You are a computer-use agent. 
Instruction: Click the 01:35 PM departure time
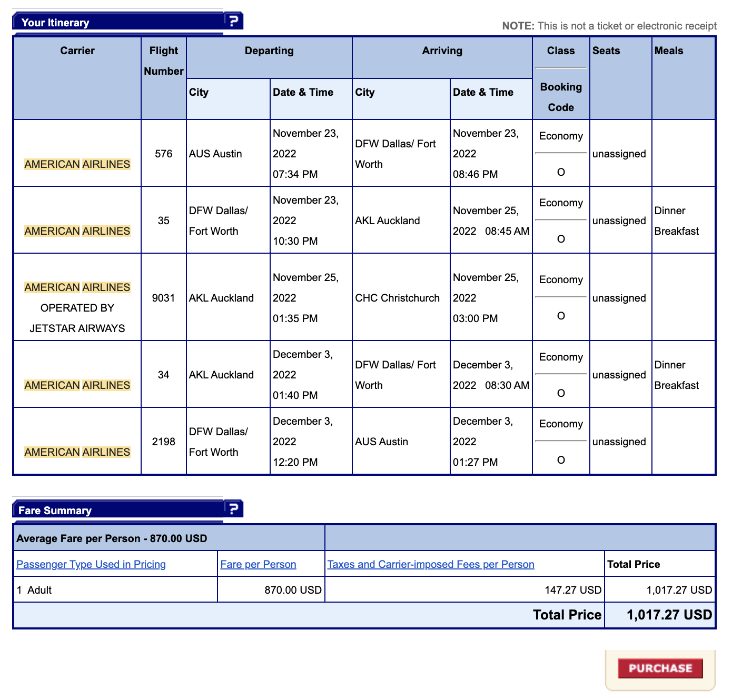click(295, 318)
